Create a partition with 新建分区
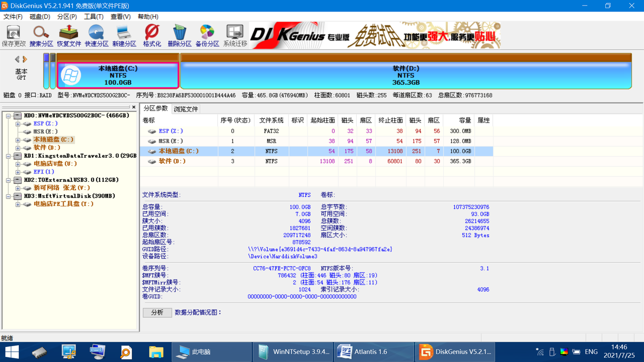This screenshot has height=362, width=644. 124,36
